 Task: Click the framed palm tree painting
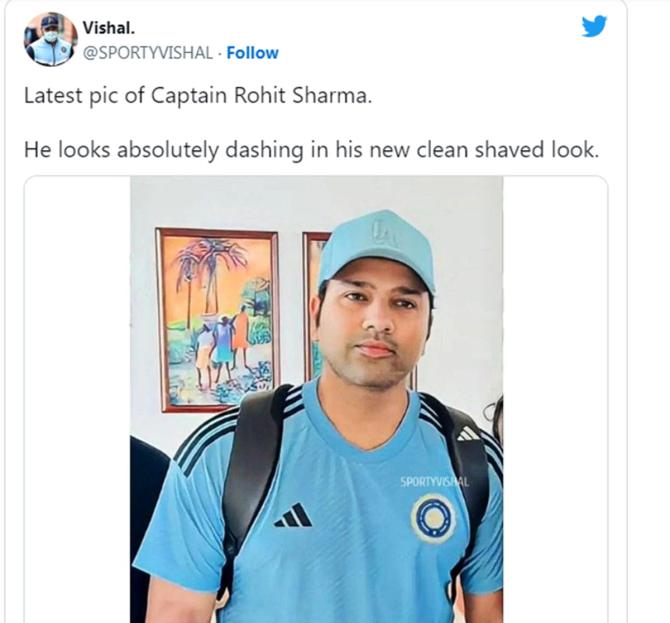pos(217,320)
